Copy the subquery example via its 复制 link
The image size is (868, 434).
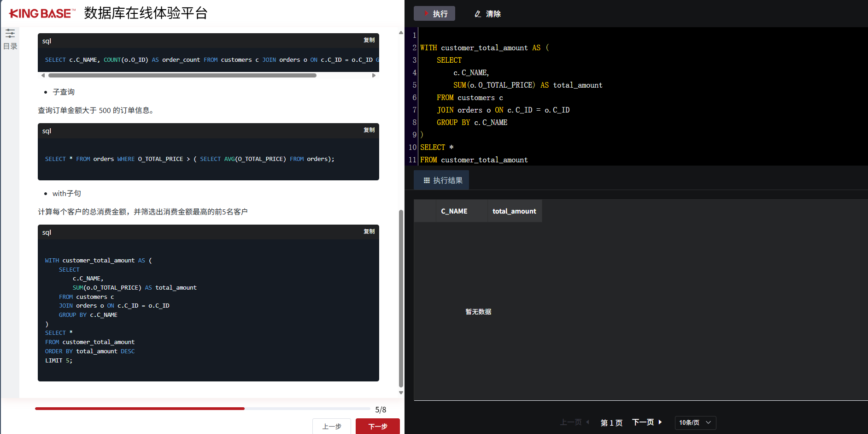click(369, 130)
